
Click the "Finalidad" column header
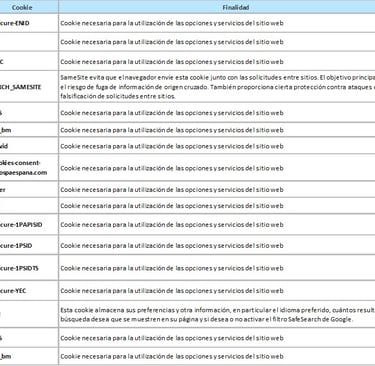point(236,7)
